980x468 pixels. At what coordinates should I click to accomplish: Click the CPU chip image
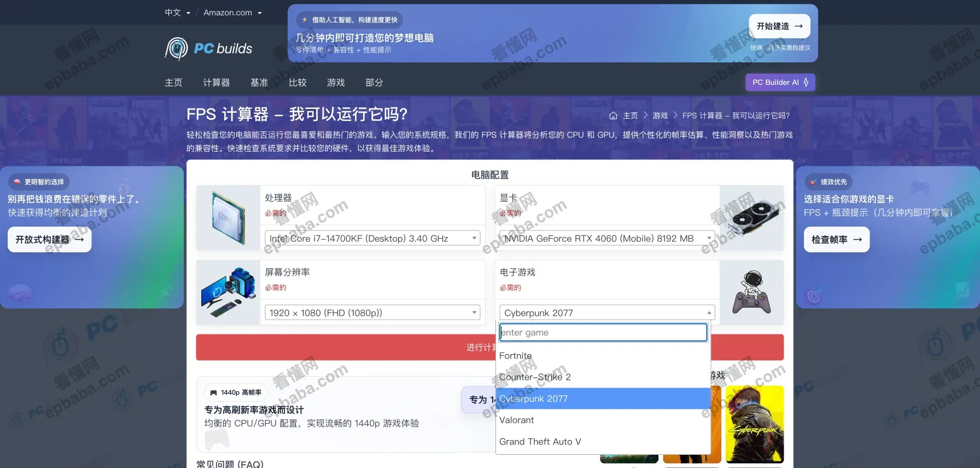(x=228, y=218)
